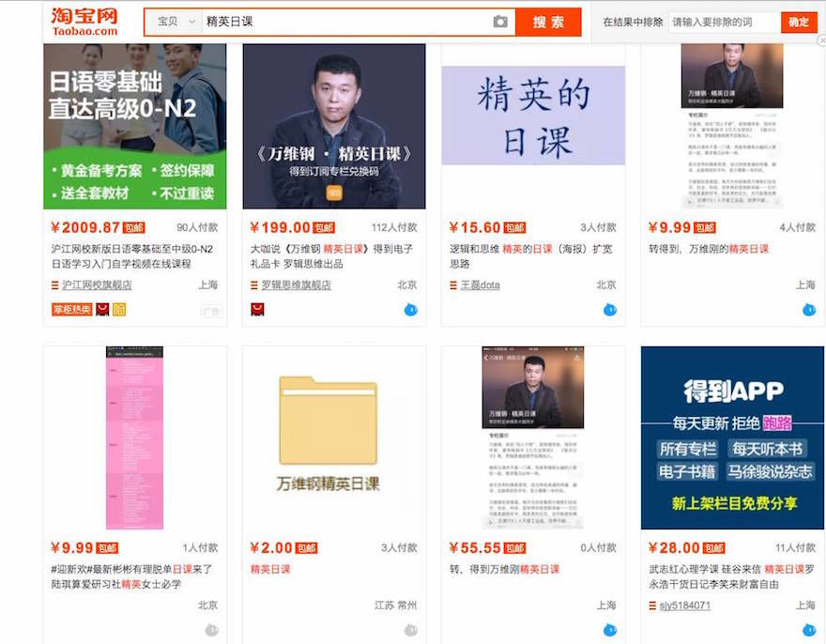This screenshot has height=644, width=826.
Task: Click Wangwang chat icon for 罗辑思维旗舰店 item
Action: pos(410,310)
